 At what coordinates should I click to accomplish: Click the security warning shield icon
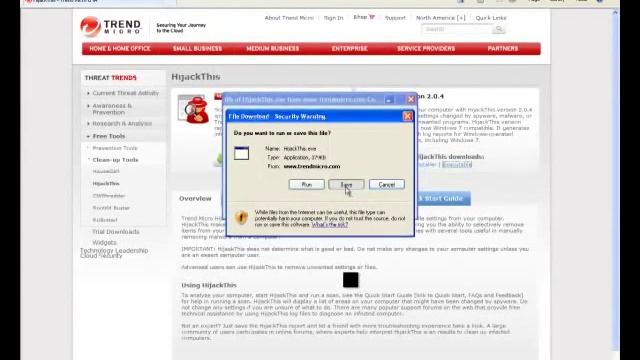[241, 218]
